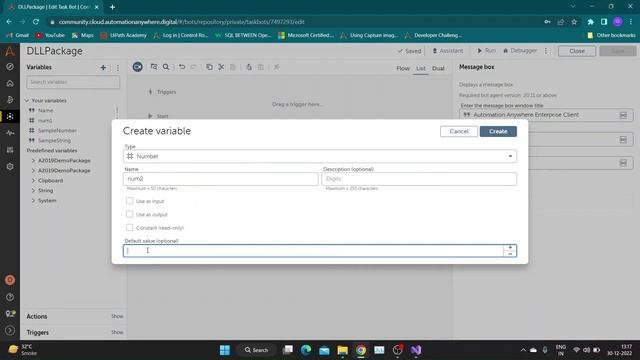Expand the second A2019DemoPackage predefined variables
This screenshot has height=360, width=640.
[x=33, y=171]
